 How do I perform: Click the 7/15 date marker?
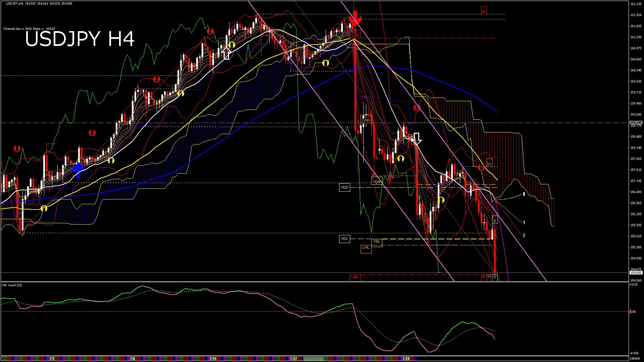click(213, 359)
